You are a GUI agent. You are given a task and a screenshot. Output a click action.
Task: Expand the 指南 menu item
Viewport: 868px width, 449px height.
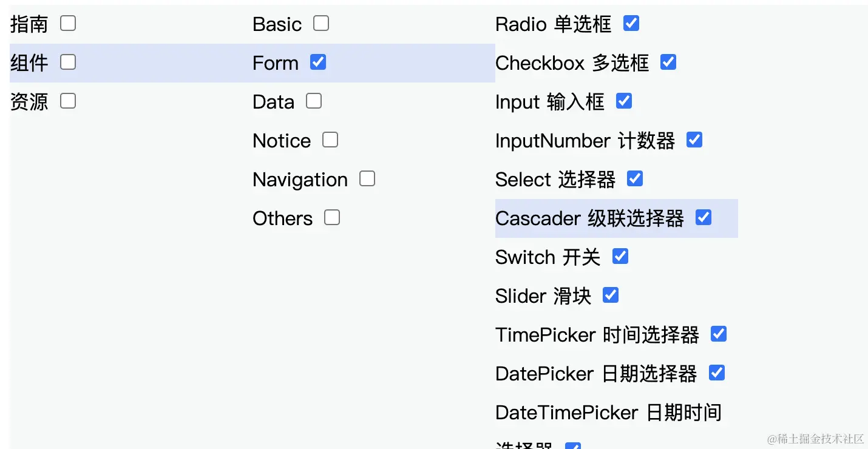coord(29,24)
